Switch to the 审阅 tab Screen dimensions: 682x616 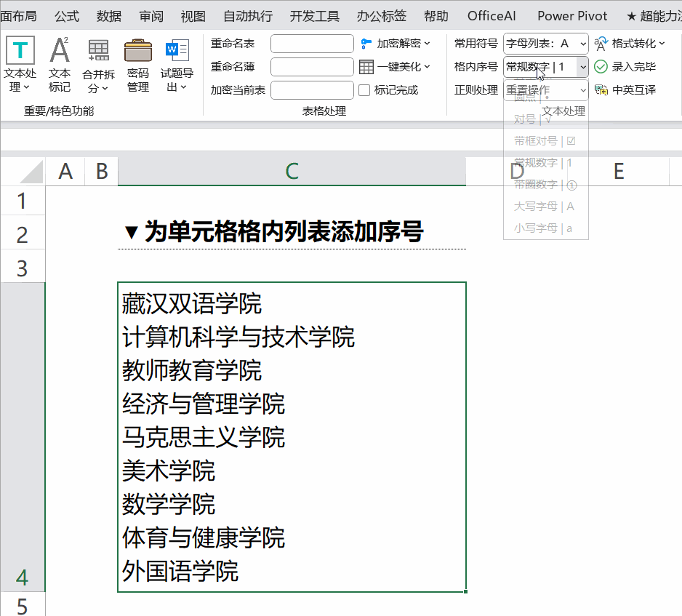pos(151,16)
